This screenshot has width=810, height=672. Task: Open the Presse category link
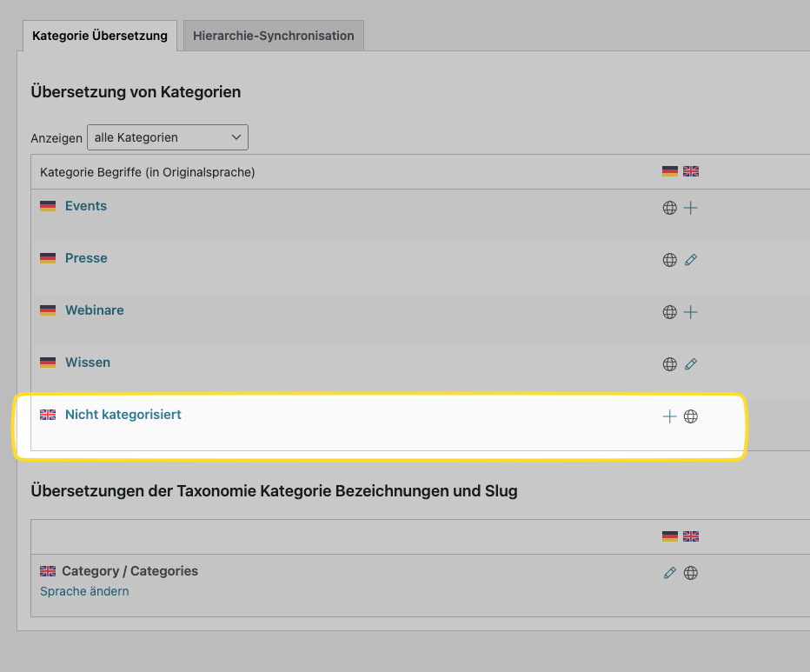coord(86,258)
